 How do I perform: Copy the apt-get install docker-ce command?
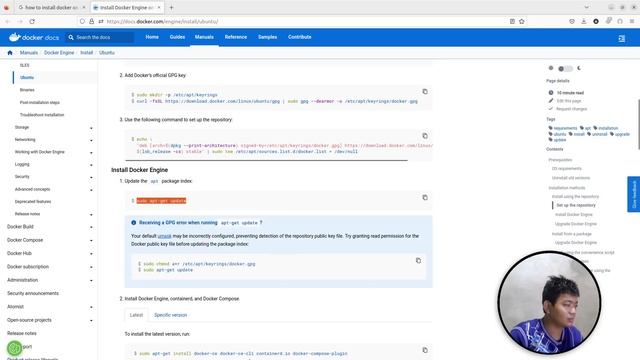click(x=425, y=350)
